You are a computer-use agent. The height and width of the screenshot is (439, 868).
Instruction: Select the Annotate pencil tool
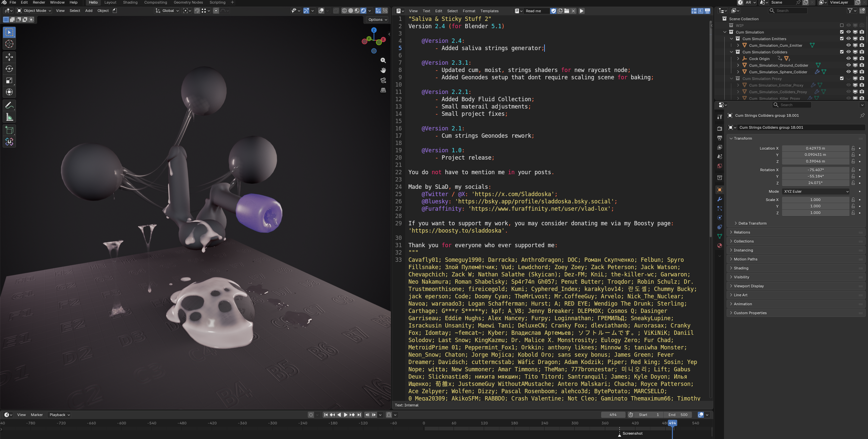point(9,106)
